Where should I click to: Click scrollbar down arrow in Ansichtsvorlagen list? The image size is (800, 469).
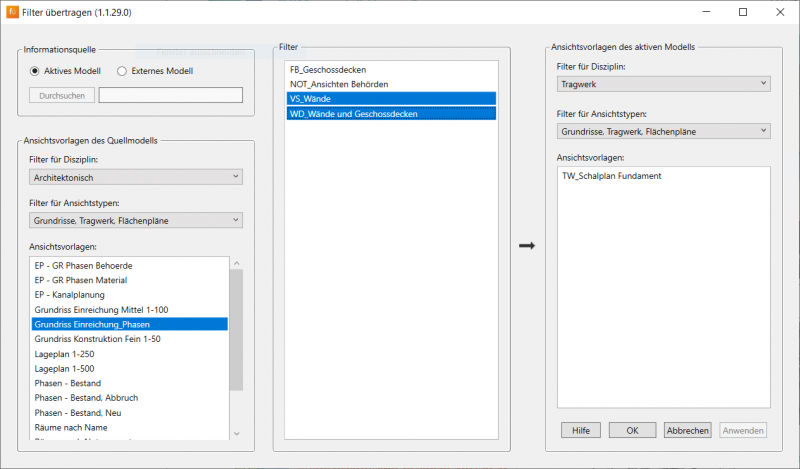(236, 433)
